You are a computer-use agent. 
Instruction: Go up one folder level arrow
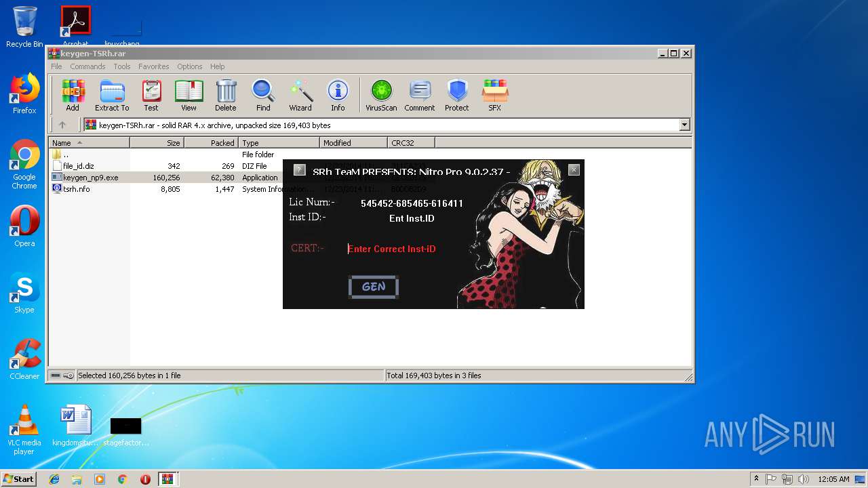coord(62,125)
